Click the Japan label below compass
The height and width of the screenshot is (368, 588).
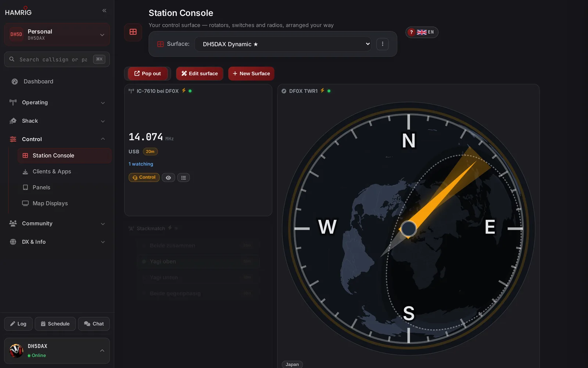coord(292,364)
